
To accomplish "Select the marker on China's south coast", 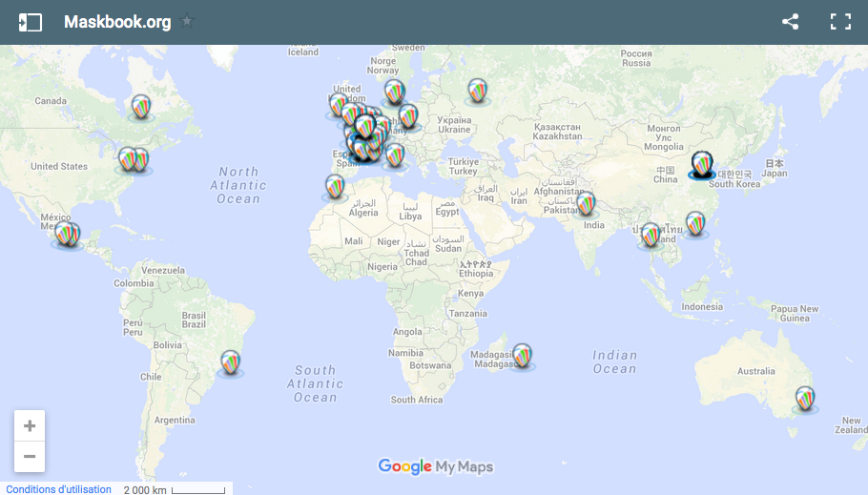I will [695, 224].
